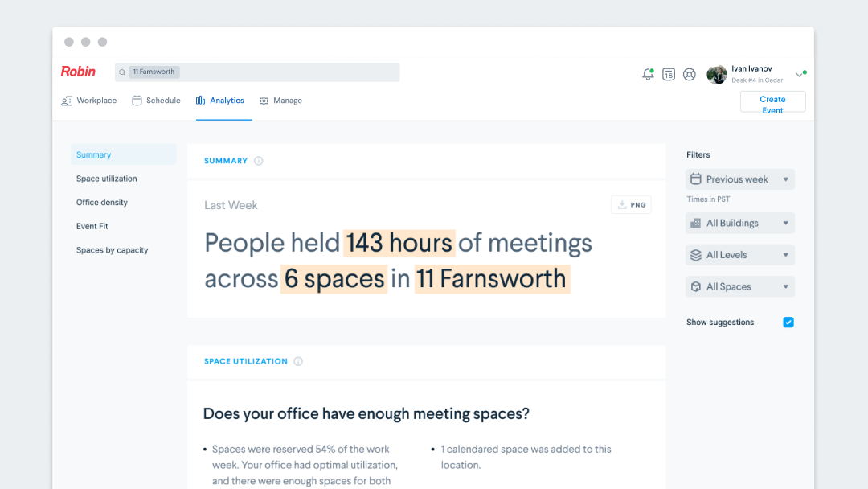
Task: Open Office density section
Action: pos(102,202)
